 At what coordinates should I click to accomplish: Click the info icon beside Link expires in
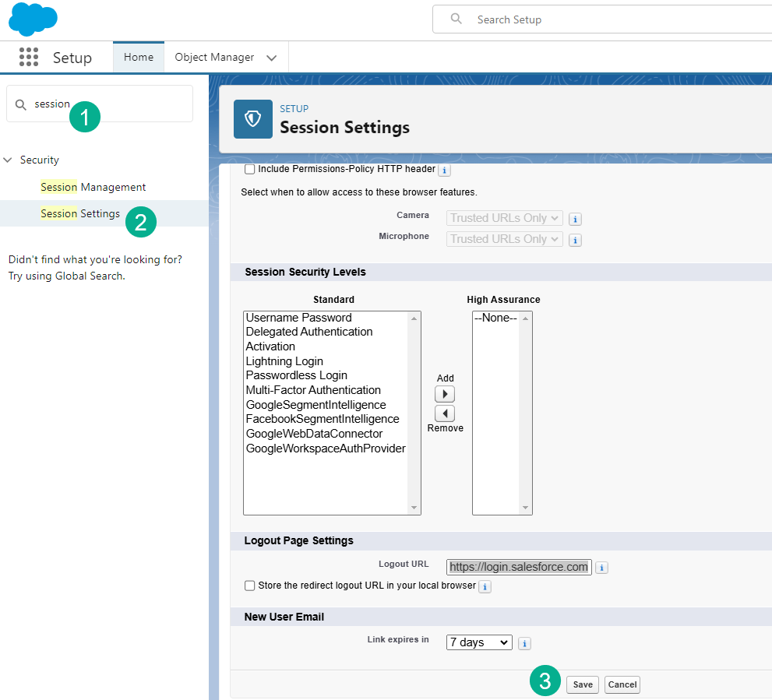coord(524,642)
